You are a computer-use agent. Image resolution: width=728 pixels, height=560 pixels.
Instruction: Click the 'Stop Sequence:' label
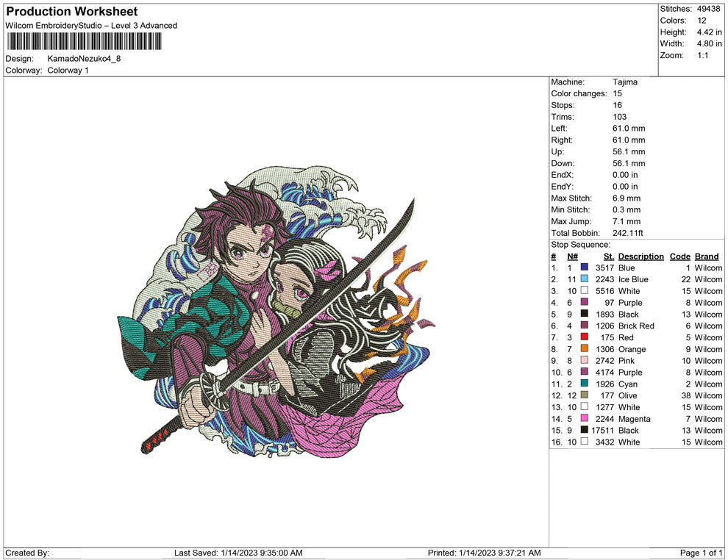pos(580,245)
